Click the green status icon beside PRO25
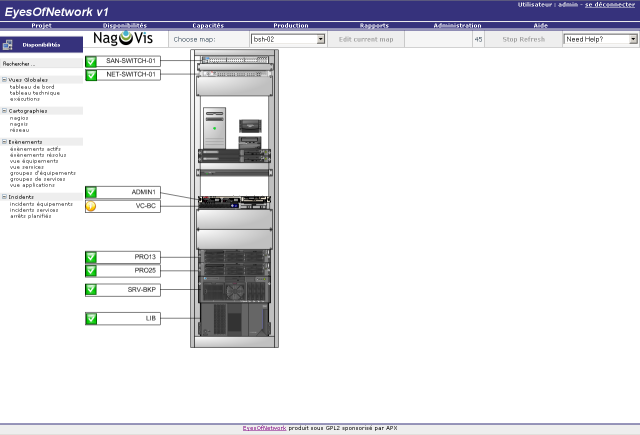The image size is (640, 435). [x=91, y=271]
